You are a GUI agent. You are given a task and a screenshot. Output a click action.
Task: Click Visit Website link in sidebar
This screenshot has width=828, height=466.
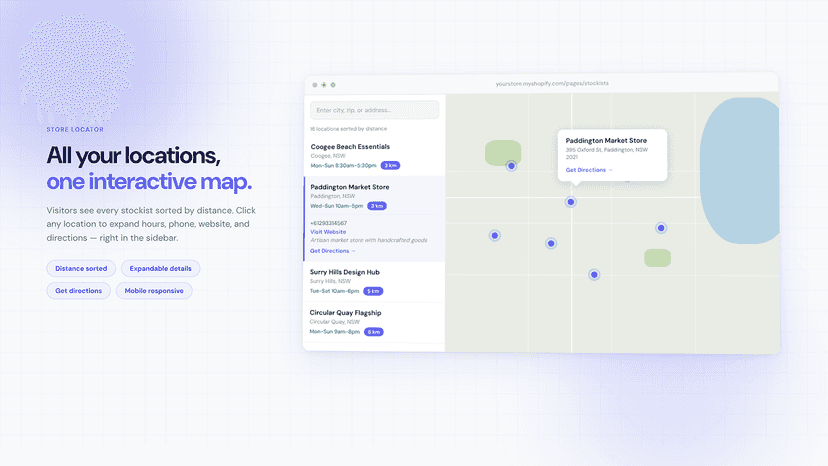point(328,232)
